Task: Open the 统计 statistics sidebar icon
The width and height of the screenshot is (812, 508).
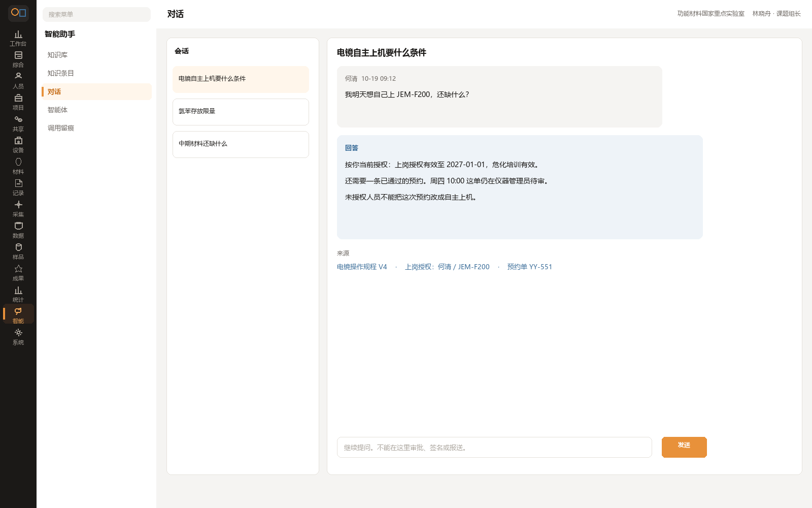Action: click(18, 294)
